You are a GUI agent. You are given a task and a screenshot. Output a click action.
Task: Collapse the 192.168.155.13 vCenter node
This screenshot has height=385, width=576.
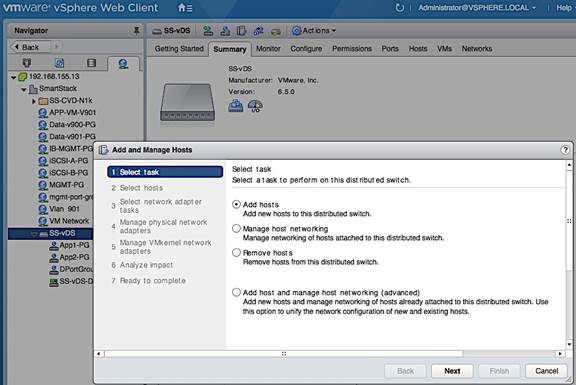coord(14,77)
